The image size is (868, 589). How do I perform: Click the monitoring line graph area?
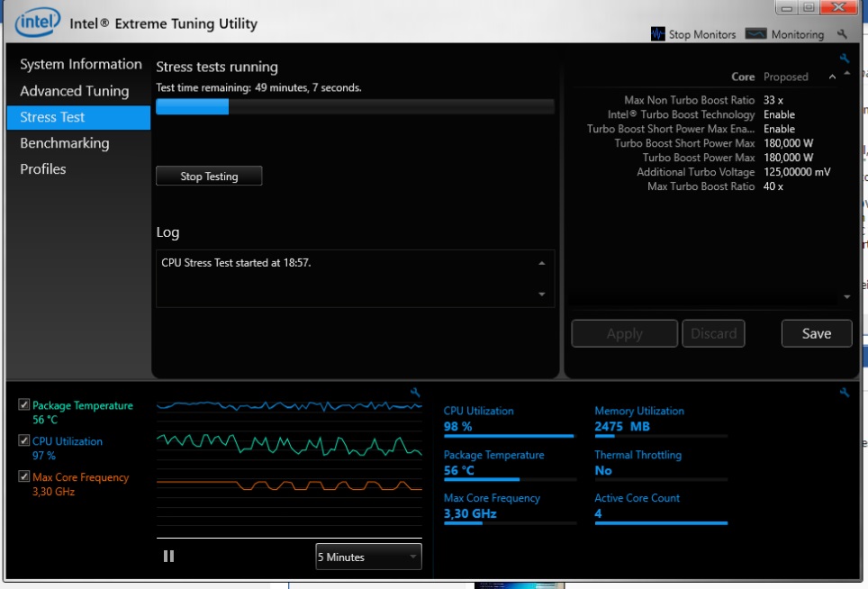coord(289,467)
